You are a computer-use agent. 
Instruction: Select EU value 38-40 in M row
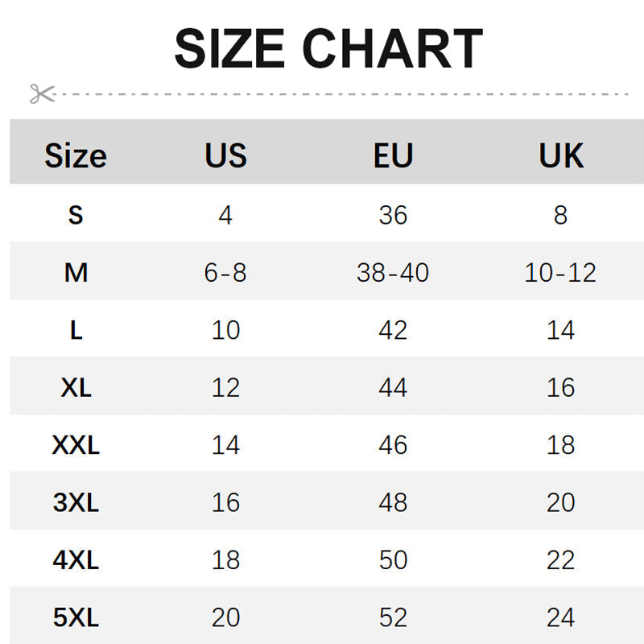click(x=393, y=273)
